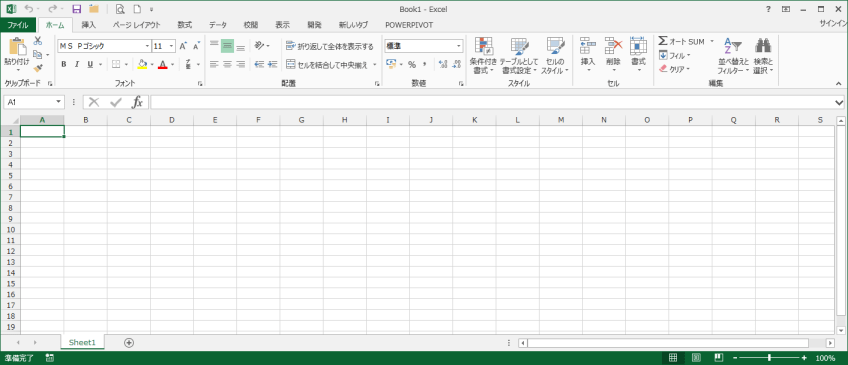Click the Delete (削除) cells button
The image size is (848, 365).
pos(613,56)
